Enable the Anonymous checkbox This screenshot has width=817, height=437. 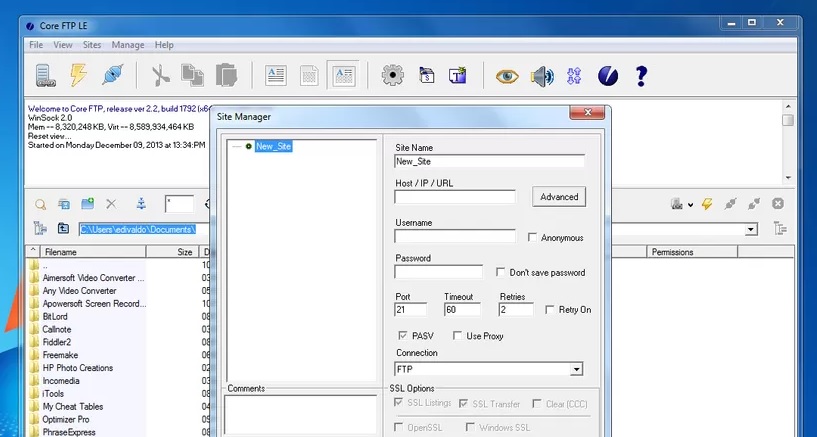point(533,238)
